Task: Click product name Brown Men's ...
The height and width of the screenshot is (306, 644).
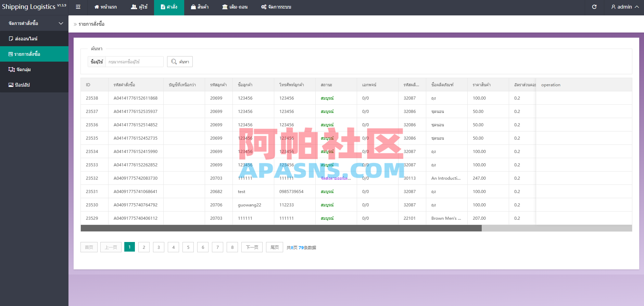Action: click(x=446, y=218)
